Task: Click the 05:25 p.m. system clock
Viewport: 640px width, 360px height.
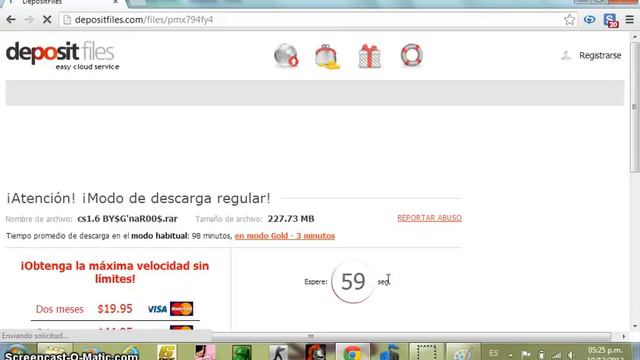Action: [x=605, y=351]
